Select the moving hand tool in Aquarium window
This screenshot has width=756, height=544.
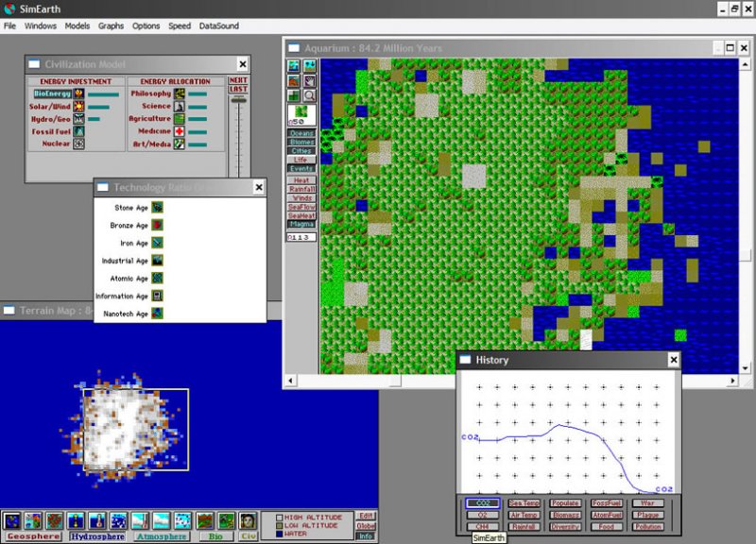(x=310, y=80)
